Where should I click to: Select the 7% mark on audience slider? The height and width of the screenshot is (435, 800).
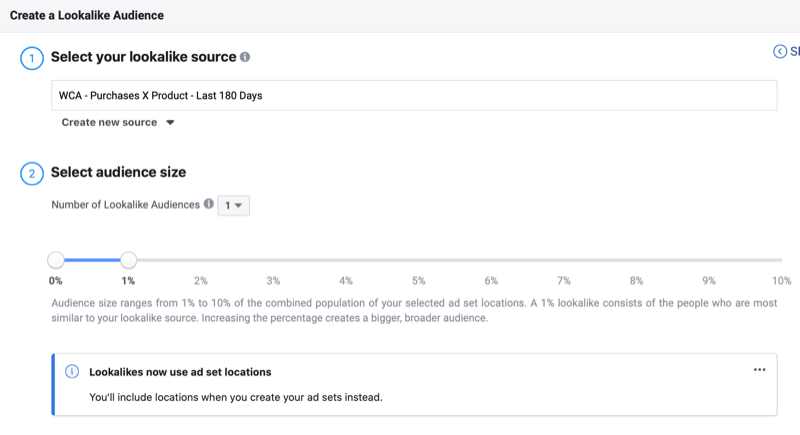(563, 260)
